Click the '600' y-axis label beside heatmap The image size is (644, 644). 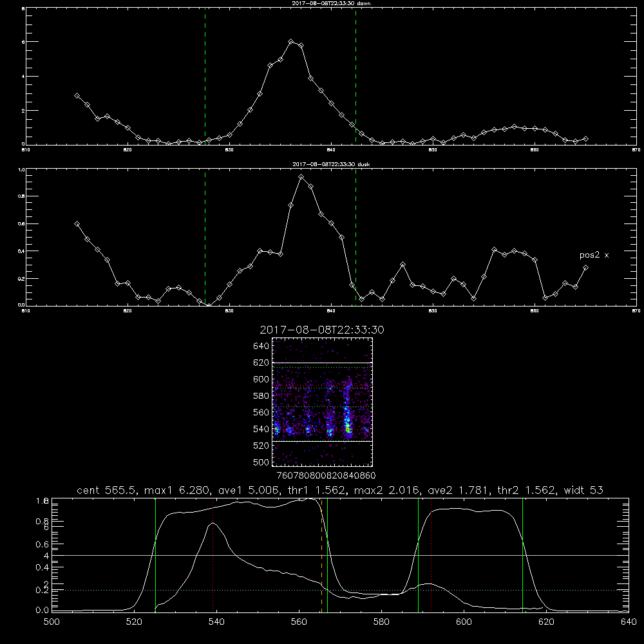click(261, 379)
